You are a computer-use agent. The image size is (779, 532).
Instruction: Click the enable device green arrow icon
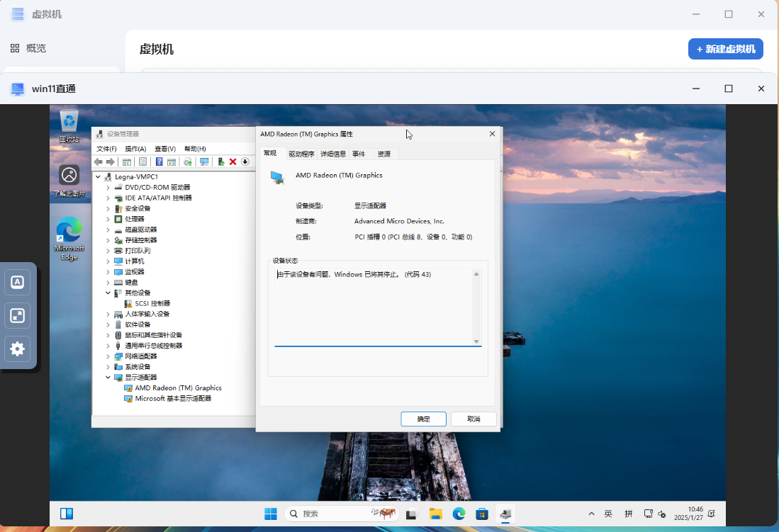(220, 162)
